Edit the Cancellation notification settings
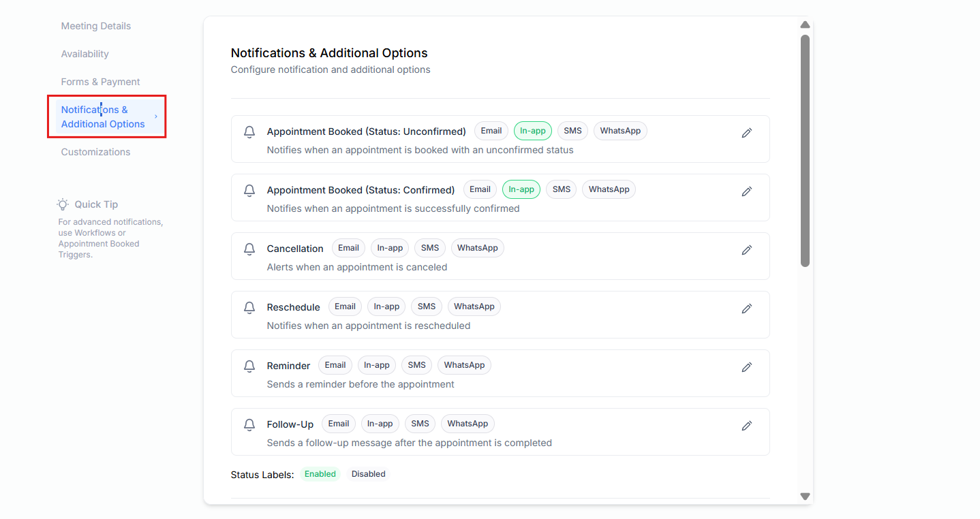 (746, 250)
